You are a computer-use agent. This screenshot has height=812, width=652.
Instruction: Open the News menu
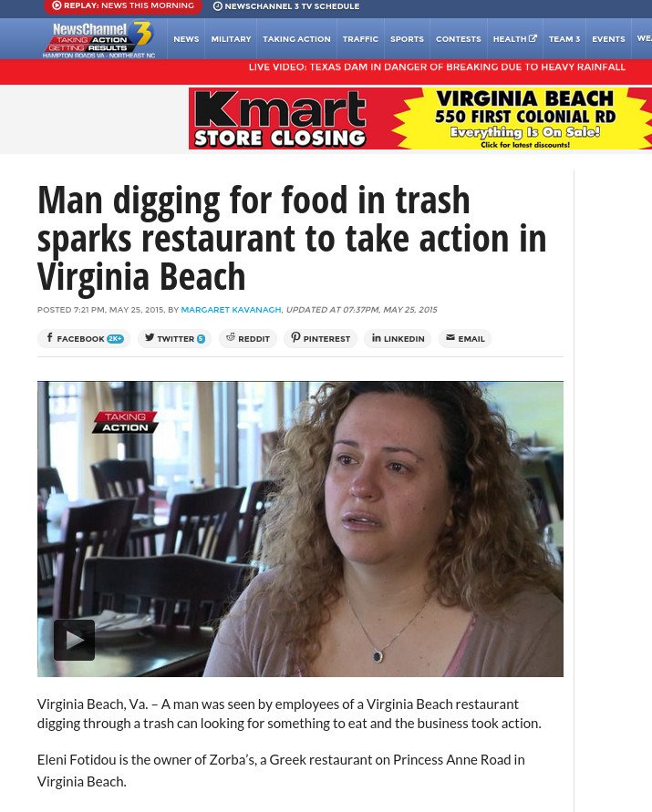coord(186,39)
